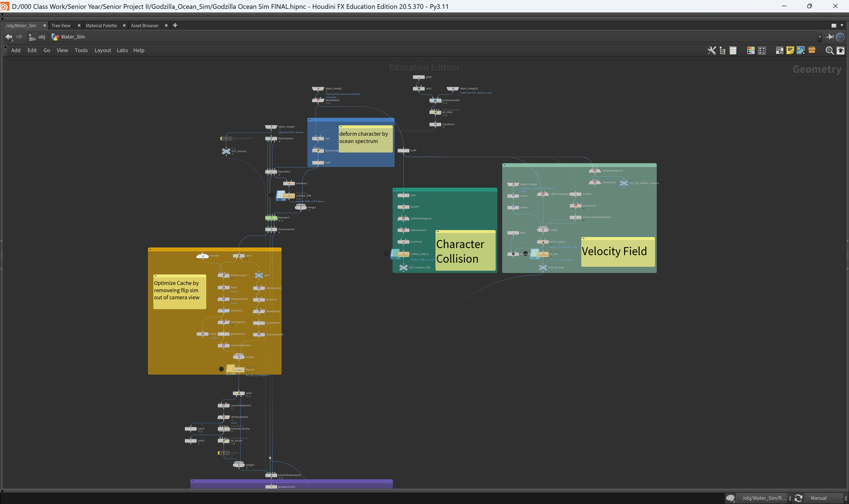Image resolution: width=849 pixels, height=504 pixels.
Task: Open the node shapes palette icon
Action: 762,51
